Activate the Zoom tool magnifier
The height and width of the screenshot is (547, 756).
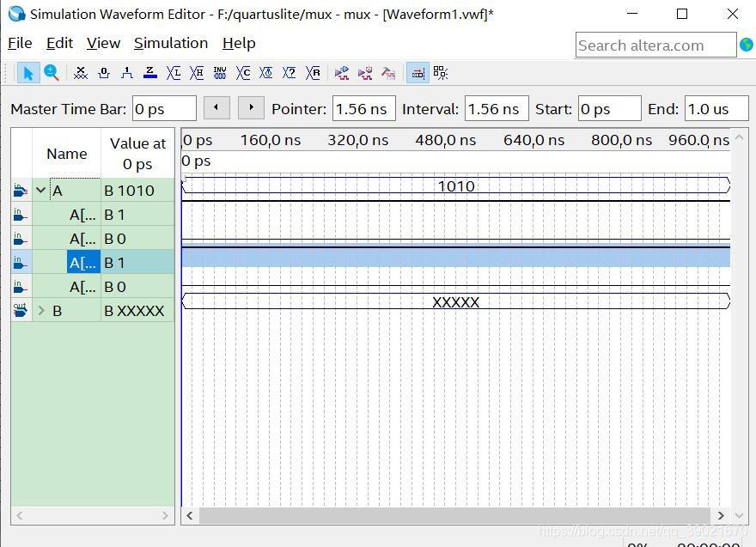(x=51, y=73)
